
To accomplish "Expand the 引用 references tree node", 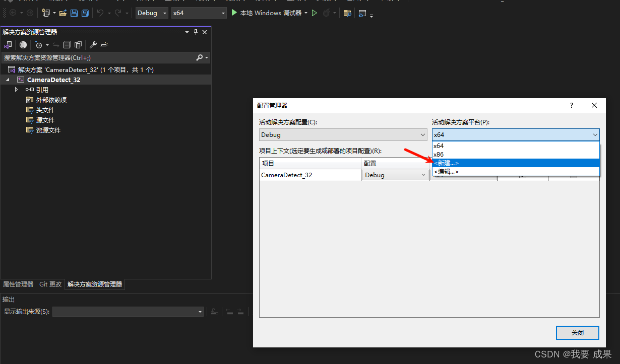I will (16, 90).
